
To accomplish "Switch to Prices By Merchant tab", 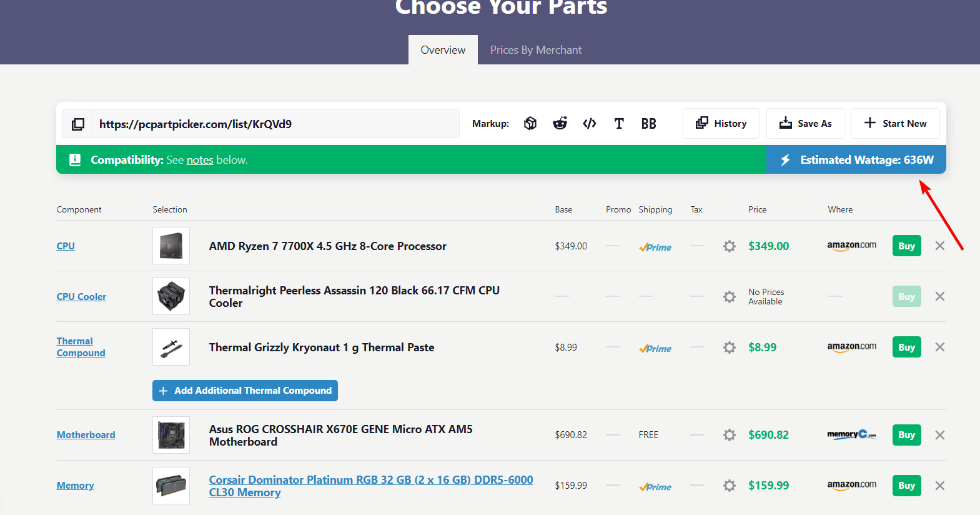I will coord(535,50).
